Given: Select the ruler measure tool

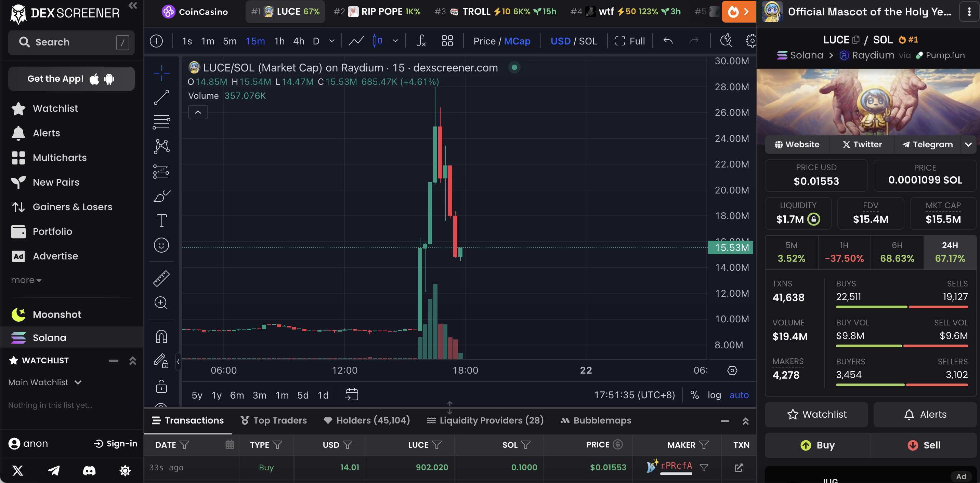Looking at the screenshot, I should coord(162,278).
